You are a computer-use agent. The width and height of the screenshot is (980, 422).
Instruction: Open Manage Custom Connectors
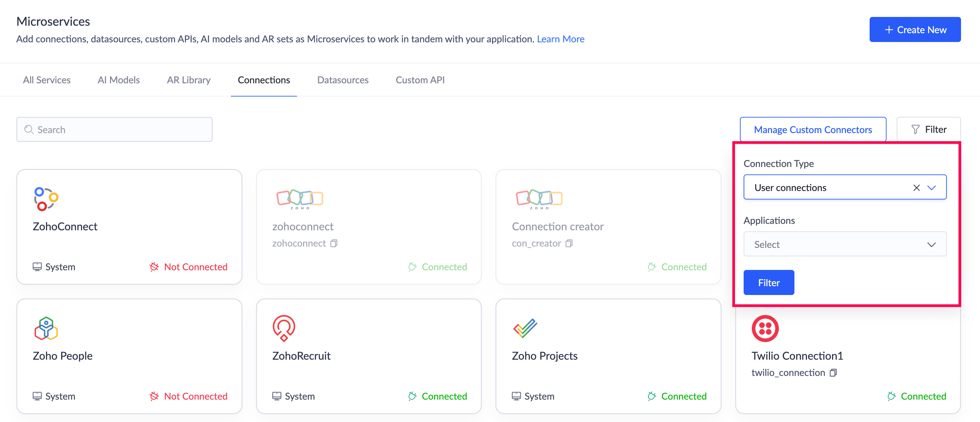[813, 129]
